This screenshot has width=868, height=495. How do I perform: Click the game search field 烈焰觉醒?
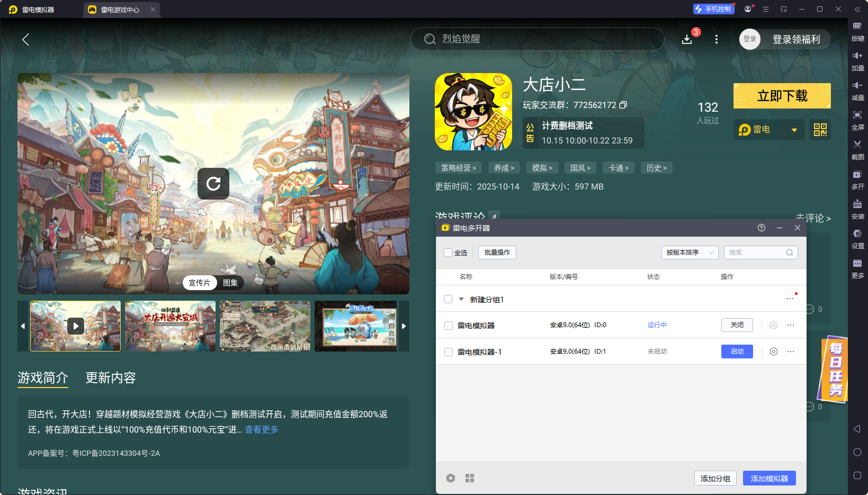(x=538, y=39)
